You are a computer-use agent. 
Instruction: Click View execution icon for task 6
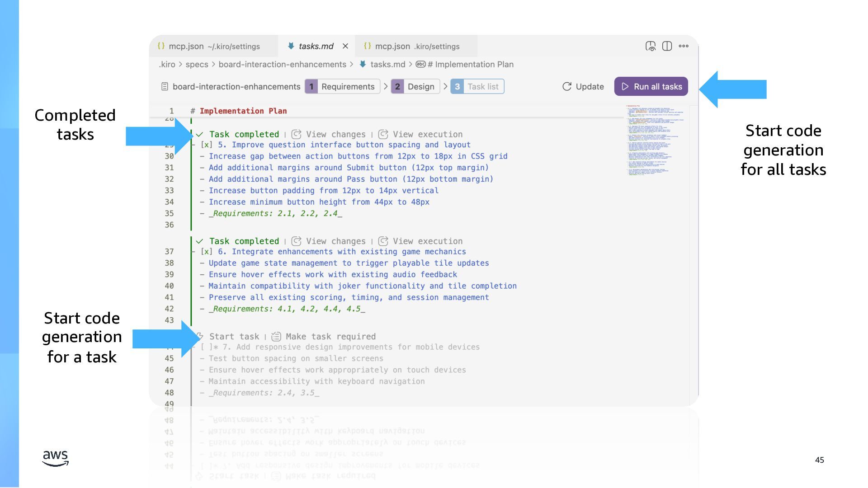coord(383,241)
